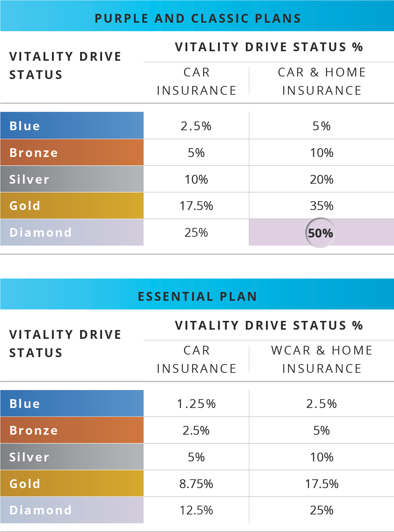
Task: Select the Diamond status in Essential Plan table
Action: 72,510
